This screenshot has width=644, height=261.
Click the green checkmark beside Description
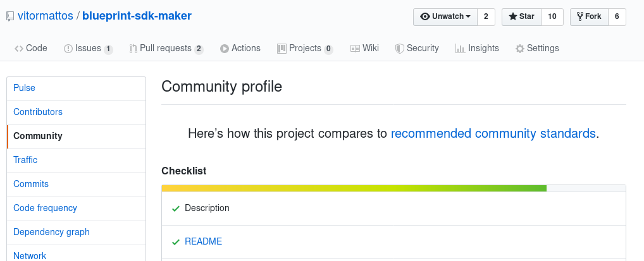point(176,209)
